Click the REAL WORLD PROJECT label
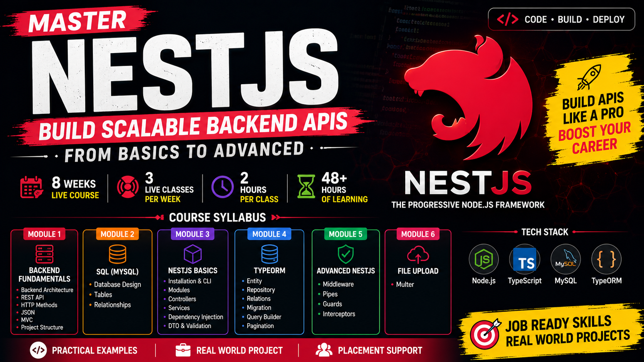This screenshot has height=362, width=644. pos(240,350)
